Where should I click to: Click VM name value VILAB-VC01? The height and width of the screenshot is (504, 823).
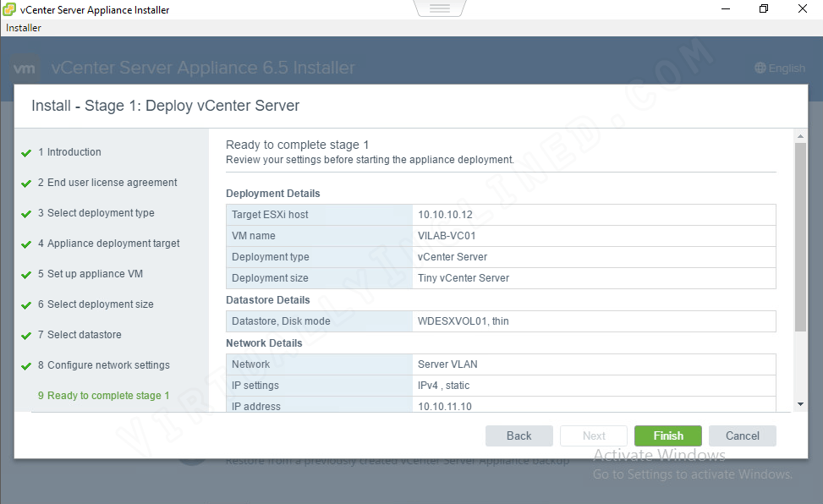[447, 236]
